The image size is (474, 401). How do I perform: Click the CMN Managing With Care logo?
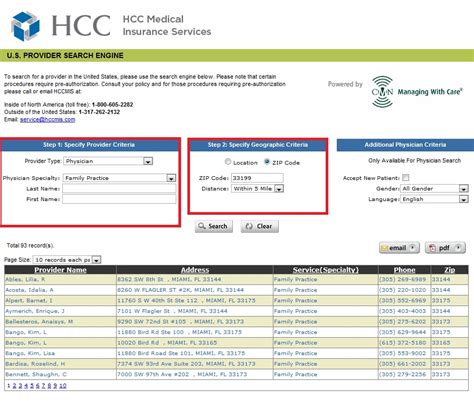(x=417, y=92)
